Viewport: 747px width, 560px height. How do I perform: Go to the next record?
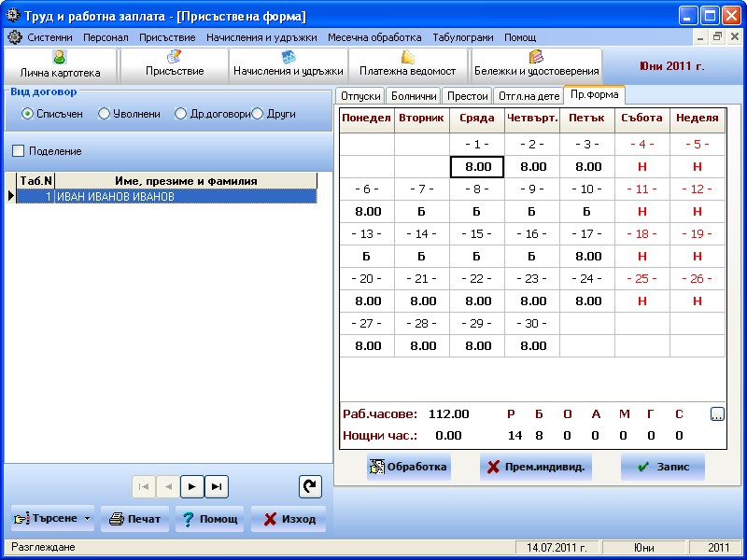point(192,486)
